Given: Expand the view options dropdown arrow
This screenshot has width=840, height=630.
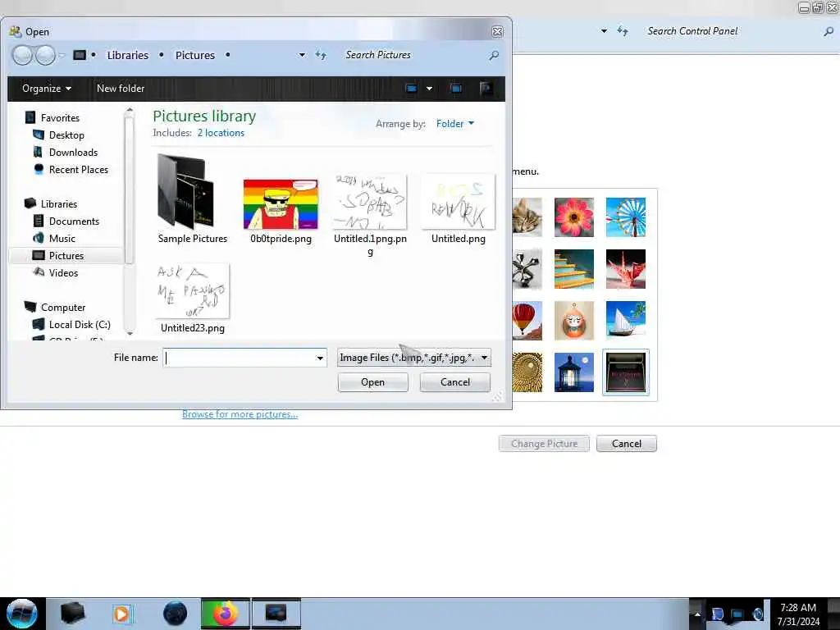Looking at the screenshot, I should pos(429,89).
